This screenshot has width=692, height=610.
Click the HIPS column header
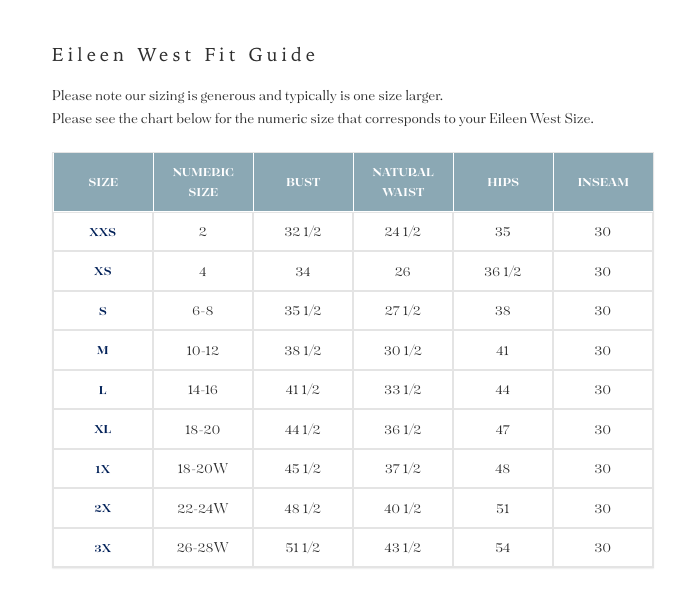(503, 182)
